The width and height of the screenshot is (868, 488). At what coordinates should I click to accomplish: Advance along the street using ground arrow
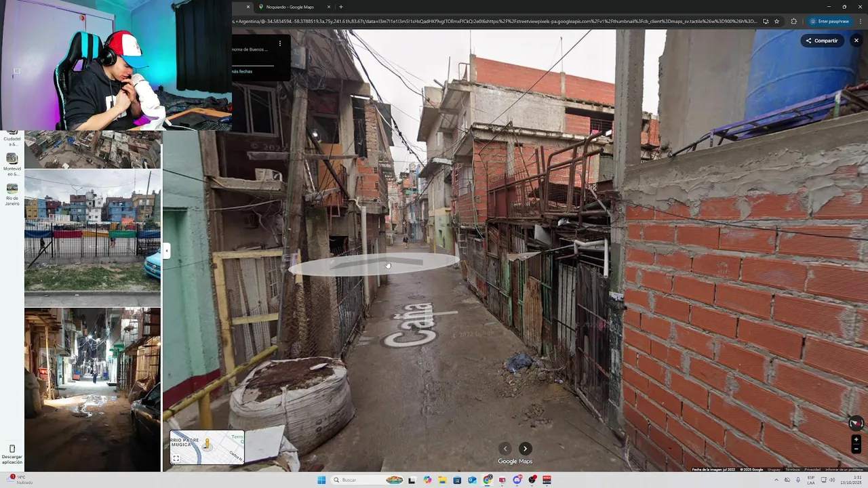click(x=374, y=264)
